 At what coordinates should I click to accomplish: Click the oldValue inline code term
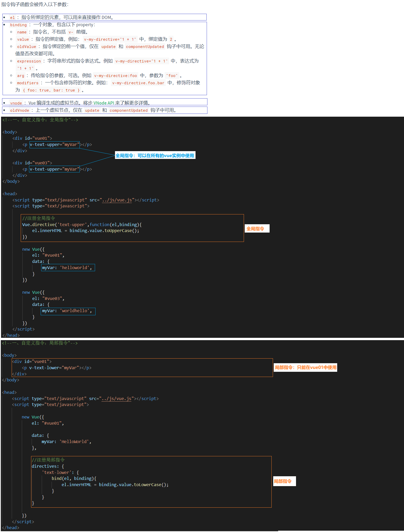pyautogui.click(x=26, y=47)
